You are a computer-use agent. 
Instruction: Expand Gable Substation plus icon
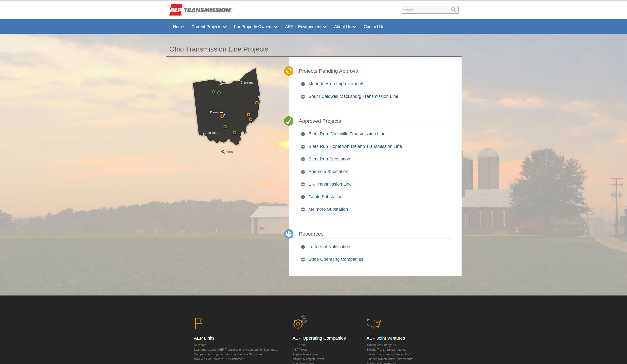click(303, 197)
